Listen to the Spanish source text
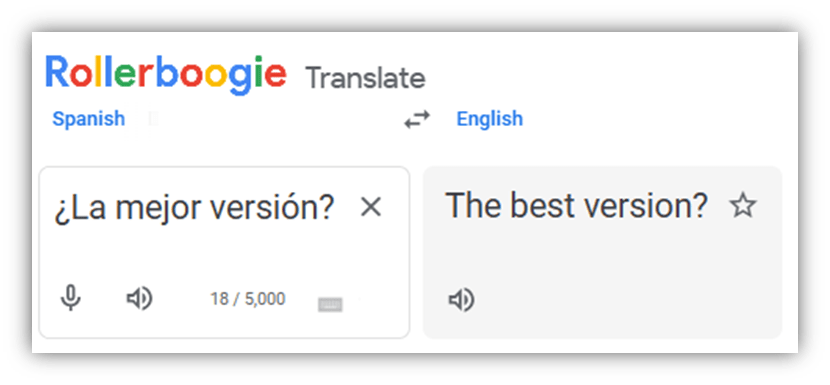The height and width of the screenshot is (385, 830). pyautogui.click(x=139, y=299)
